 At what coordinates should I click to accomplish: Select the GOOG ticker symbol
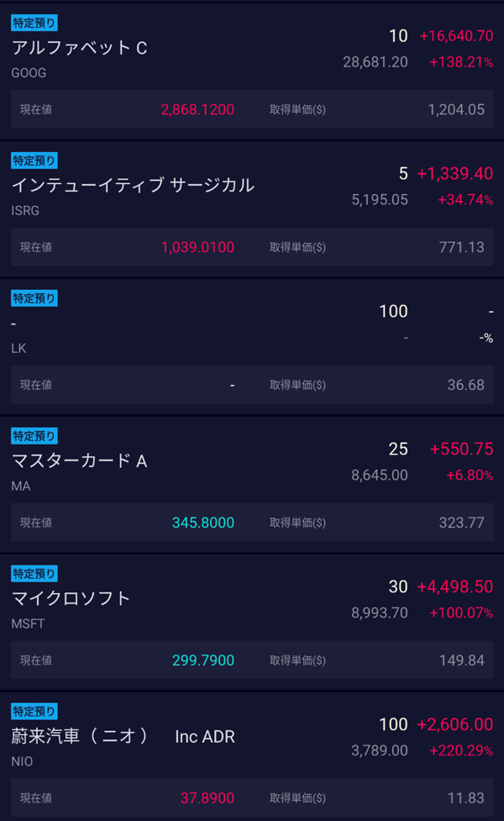coord(29,73)
